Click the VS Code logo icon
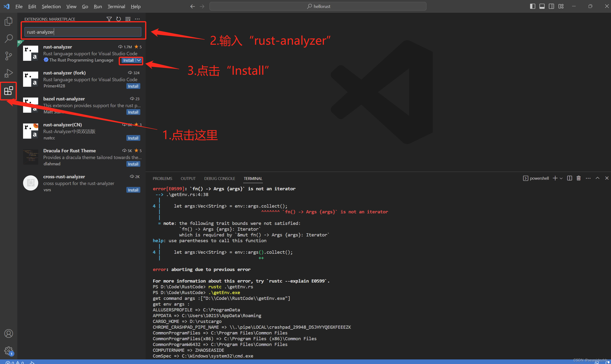This screenshot has height=364, width=611. click(x=7, y=6)
